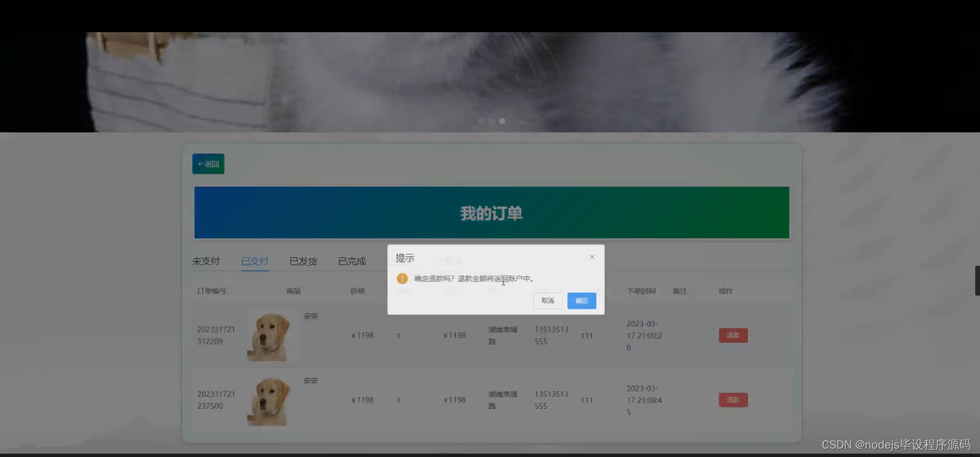
Task: Click product name 安安 in the second order row
Action: point(311,380)
